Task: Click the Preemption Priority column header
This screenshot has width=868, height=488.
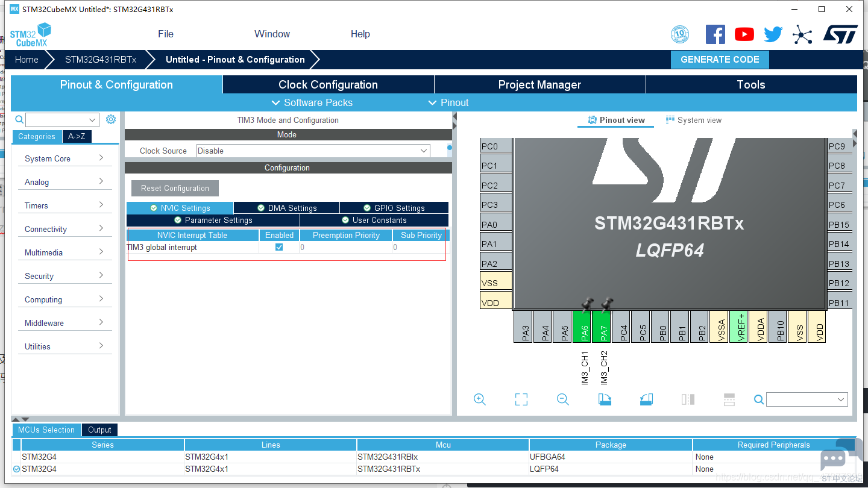Action: point(346,235)
